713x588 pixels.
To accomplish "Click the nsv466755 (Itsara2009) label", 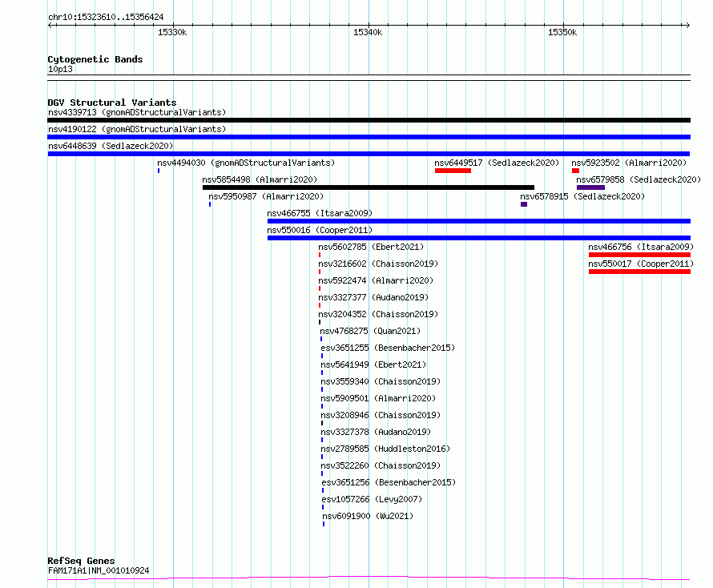I will tap(320, 213).
